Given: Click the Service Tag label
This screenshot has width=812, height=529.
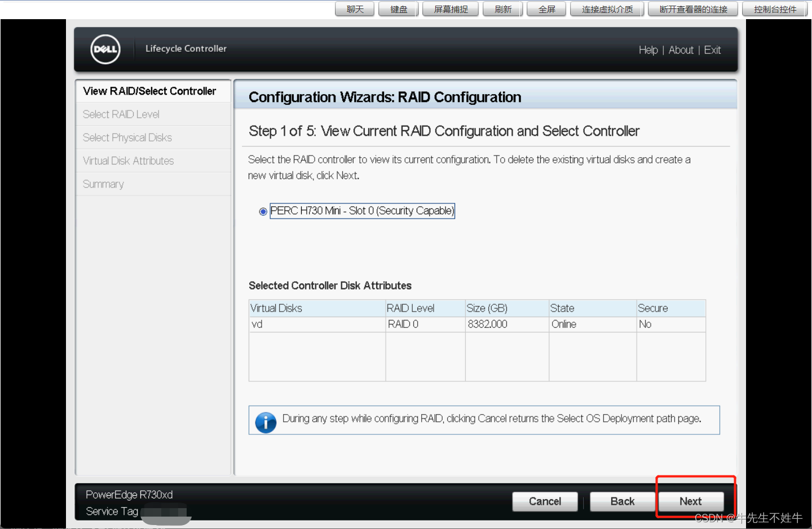Looking at the screenshot, I should pyautogui.click(x=112, y=512).
